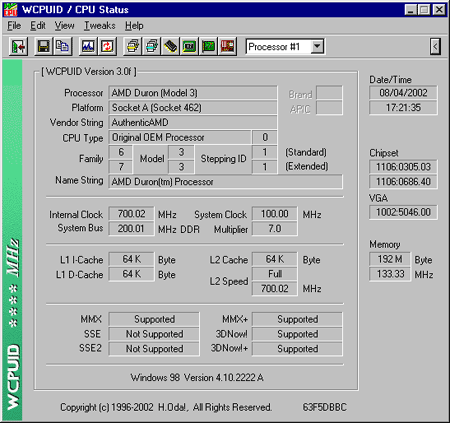Close the WCPUID window
Image resolution: width=450 pixels, height=423 pixels.
coord(439,10)
